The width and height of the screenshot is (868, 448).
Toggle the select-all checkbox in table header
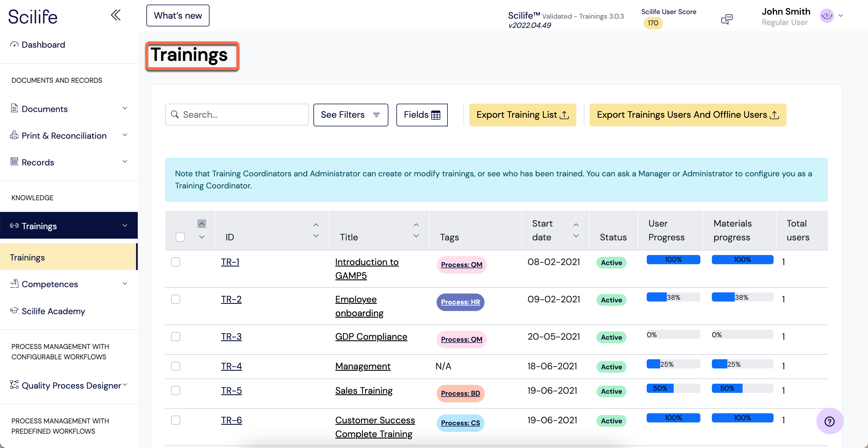point(180,237)
